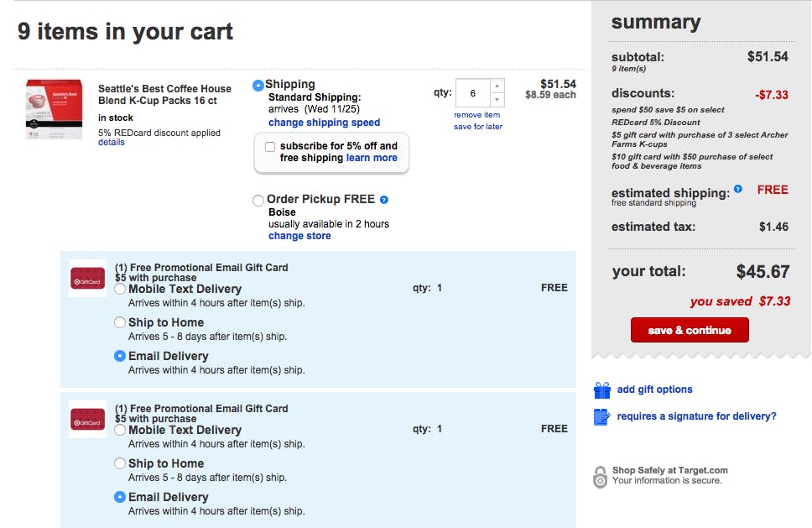Select Ship to Home for second gift card

(x=120, y=463)
